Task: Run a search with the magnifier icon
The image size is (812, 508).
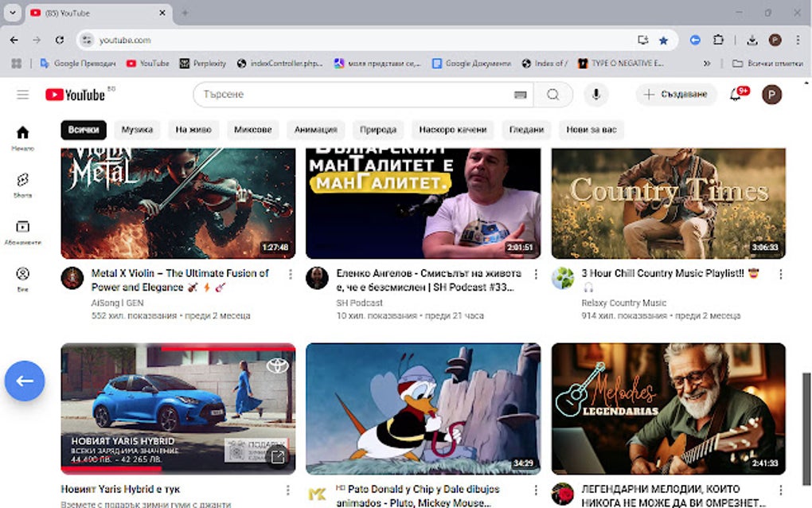Action: 554,94
